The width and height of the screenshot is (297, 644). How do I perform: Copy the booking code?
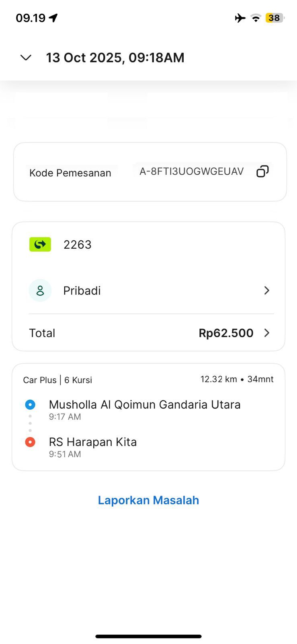coord(262,171)
